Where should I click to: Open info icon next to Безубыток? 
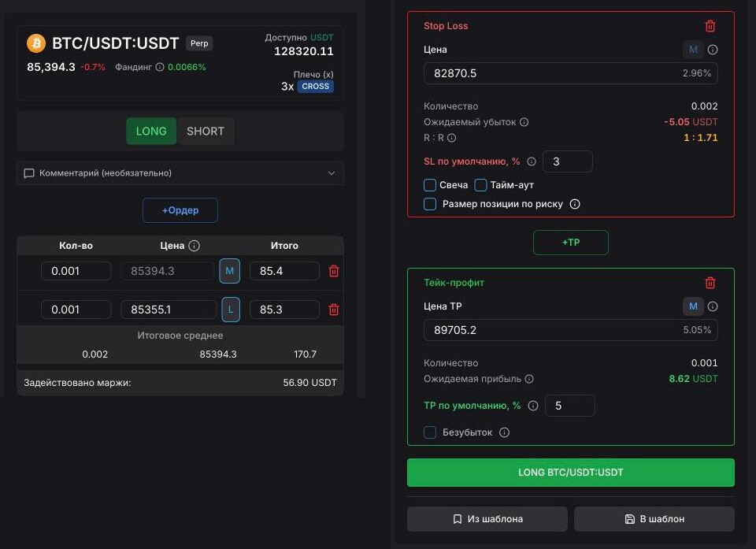[x=504, y=432]
